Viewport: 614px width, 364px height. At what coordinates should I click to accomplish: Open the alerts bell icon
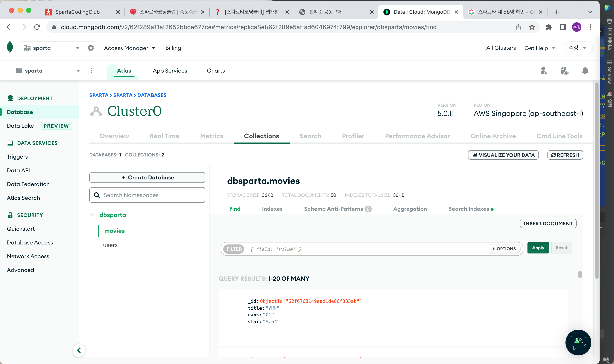(585, 71)
